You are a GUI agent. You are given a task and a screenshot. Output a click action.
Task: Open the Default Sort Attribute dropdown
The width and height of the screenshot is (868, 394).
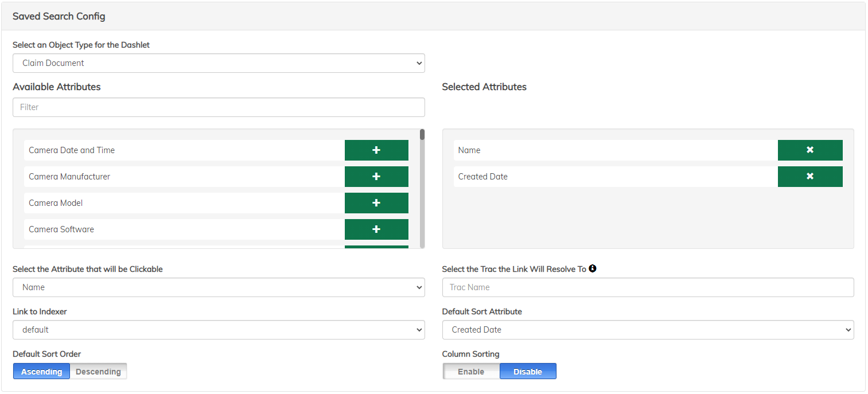point(648,330)
